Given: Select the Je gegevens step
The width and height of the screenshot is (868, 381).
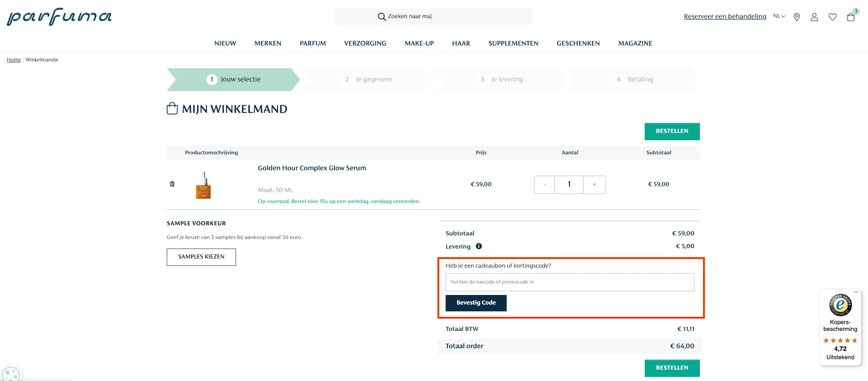Looking at the screenshot, I should point(368,80).
